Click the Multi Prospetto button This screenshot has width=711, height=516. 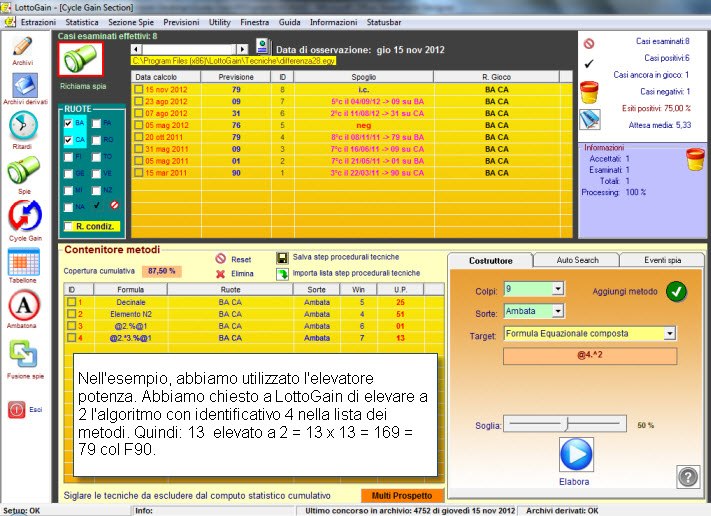[x=402, y=496]
